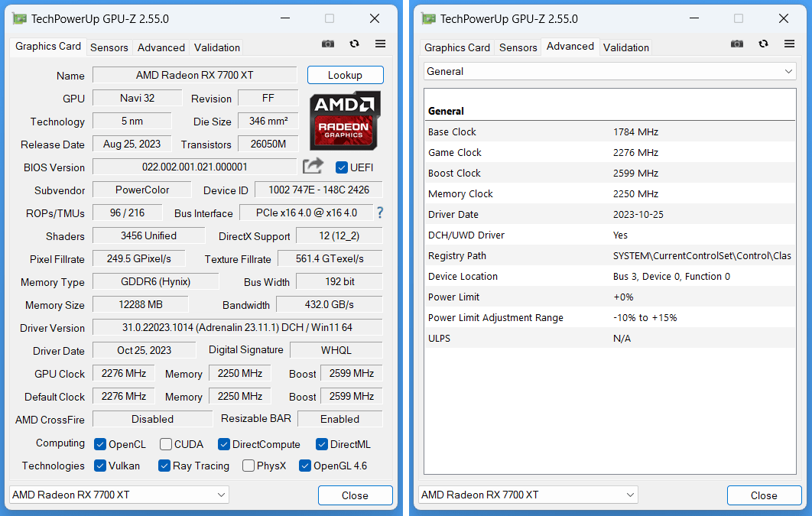812x516 pixels.
Task: Click the Driver Version field
Action: coord(237,327)
